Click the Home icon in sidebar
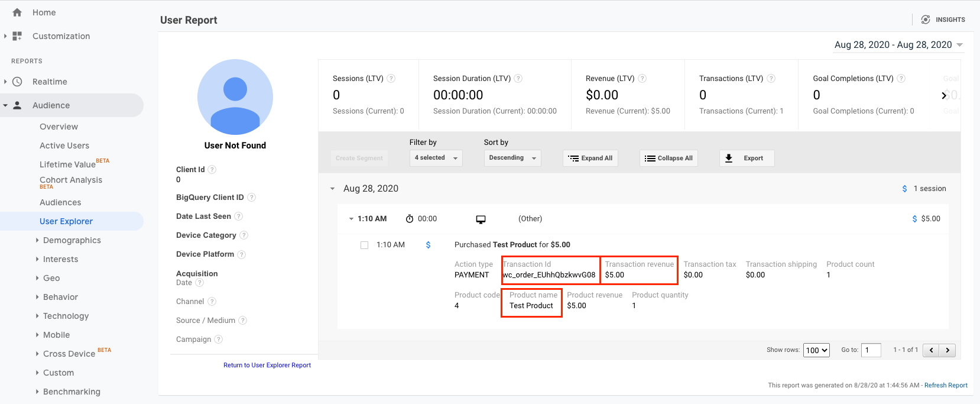The image size is (980, 404). (x=17, y=12)
